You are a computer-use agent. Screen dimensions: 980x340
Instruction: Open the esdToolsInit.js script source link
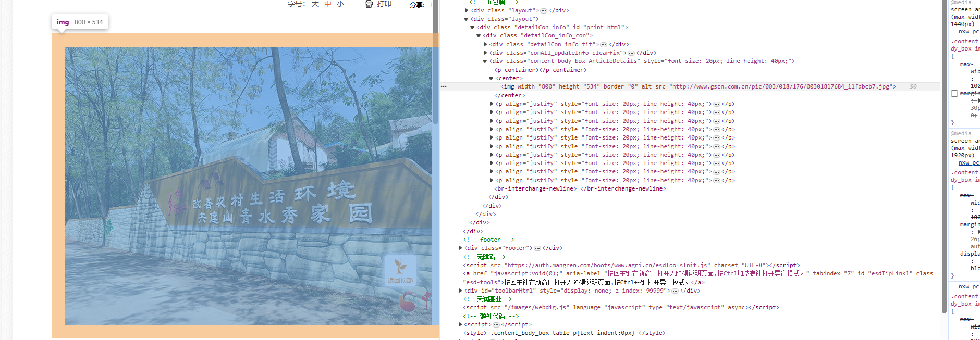[608, 266]
